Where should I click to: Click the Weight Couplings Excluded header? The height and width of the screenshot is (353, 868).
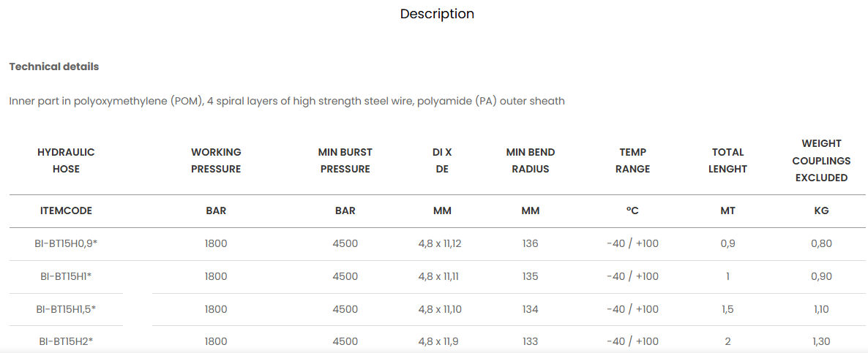[x=821, y=161]
